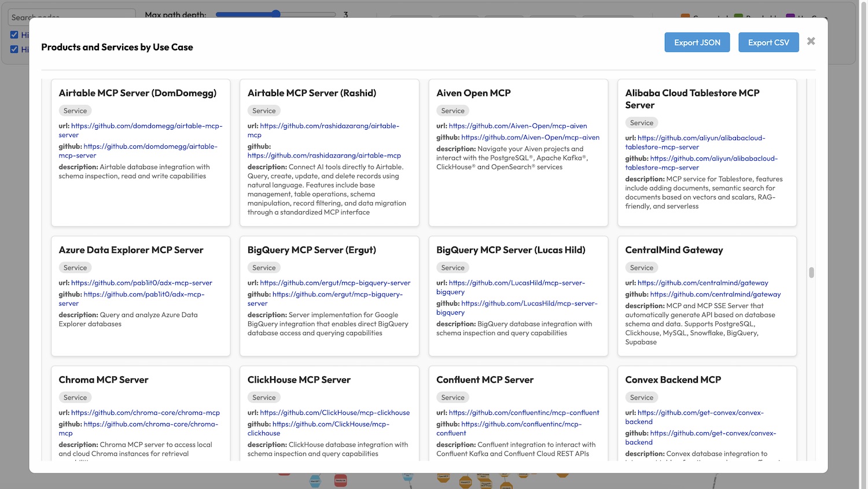Open the BigQuery MCP Server (Ergut) url link

pos(335,282)
